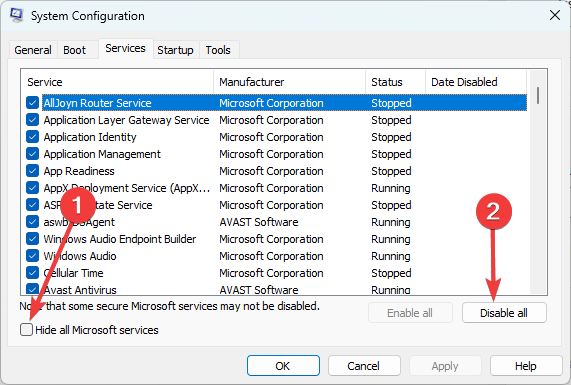The width and height of the screenshot is (571, 385).
Task: Click the Disable all button
Action: coord(504,313)
